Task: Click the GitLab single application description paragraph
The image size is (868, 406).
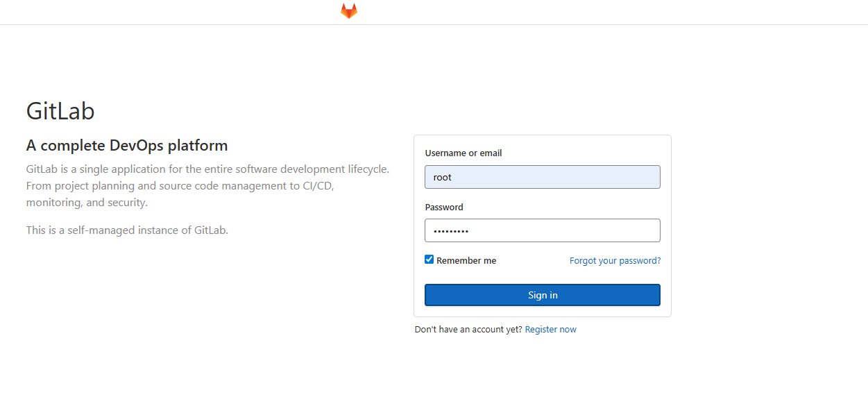Action: coord(208,186)
